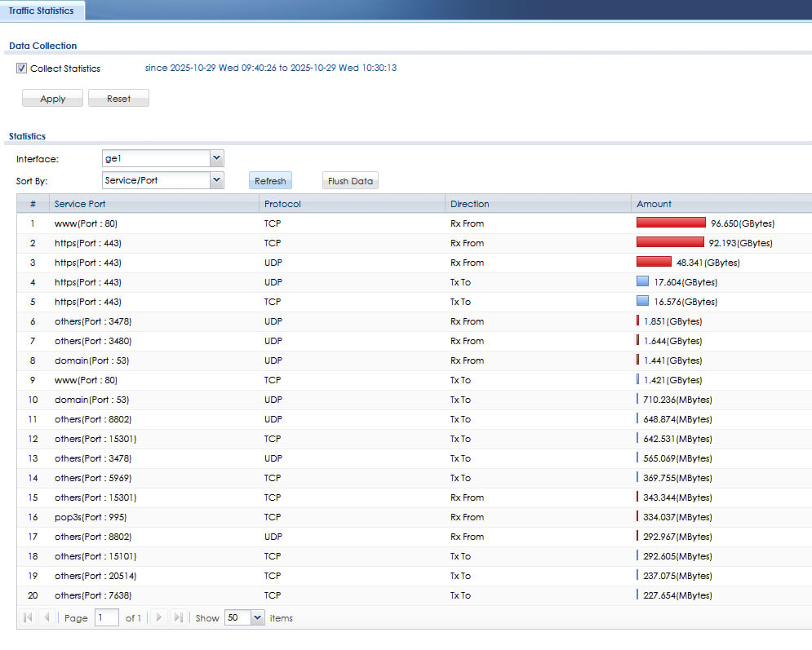Click 'Rx From' cell in row 2

point(467,243)
